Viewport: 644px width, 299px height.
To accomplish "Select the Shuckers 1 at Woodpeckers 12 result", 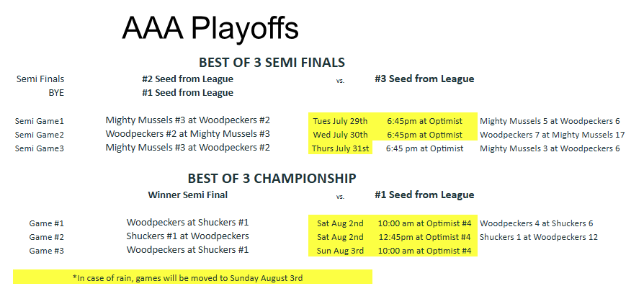I will coord(538,237).
